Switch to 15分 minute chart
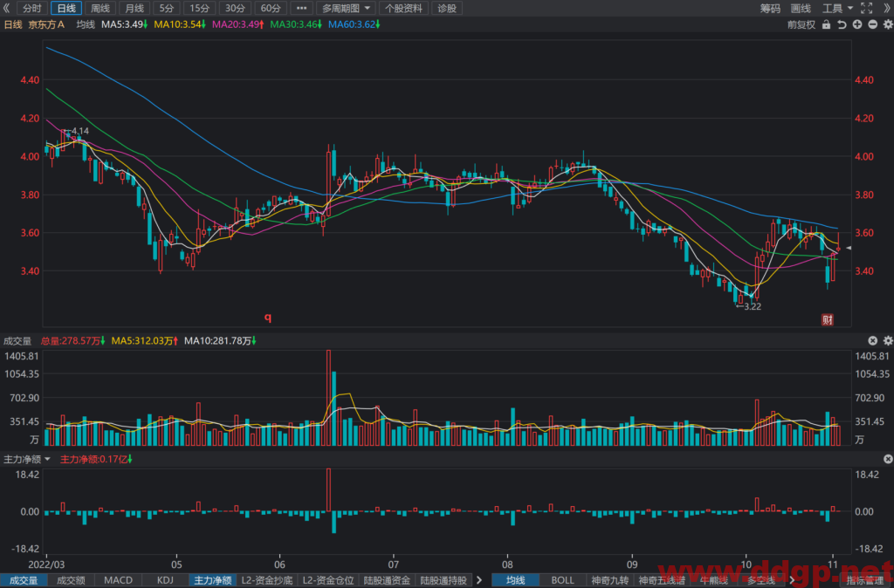The height and width of the screenshot is (588, 894). click(200, 8)
